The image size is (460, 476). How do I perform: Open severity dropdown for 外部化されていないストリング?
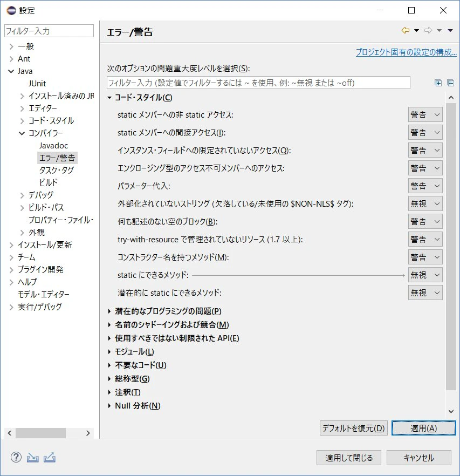425,203
